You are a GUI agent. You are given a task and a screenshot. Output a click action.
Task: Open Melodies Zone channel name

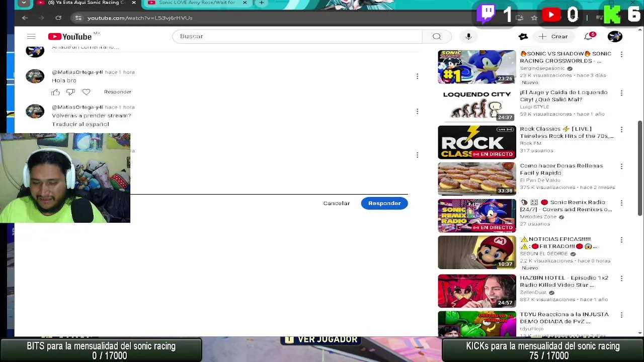(x=538, y=217)
